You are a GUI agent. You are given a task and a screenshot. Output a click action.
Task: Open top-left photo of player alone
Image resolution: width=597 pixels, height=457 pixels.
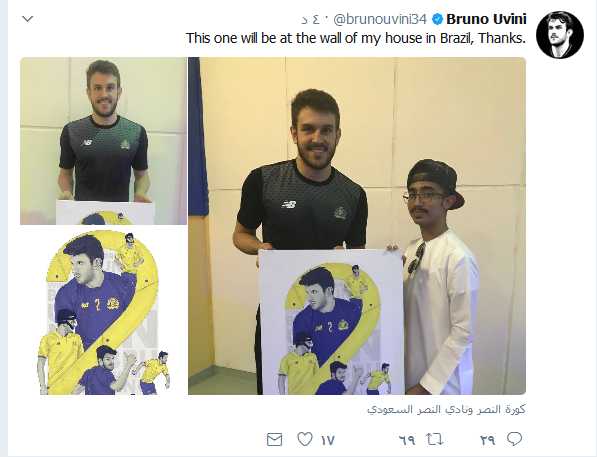click(x=104, y=141)
